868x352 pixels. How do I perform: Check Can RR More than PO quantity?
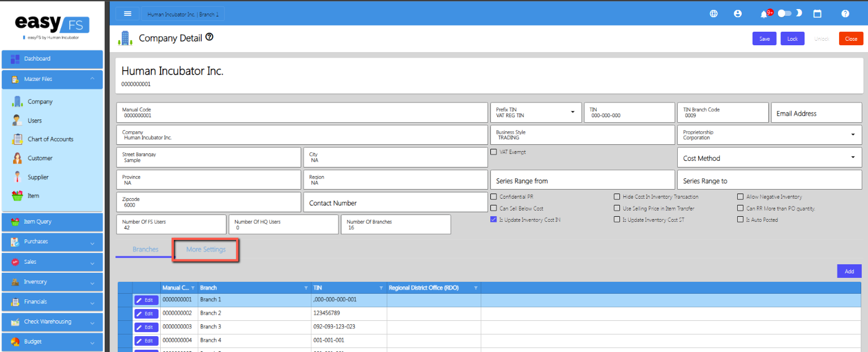(741, 208)
